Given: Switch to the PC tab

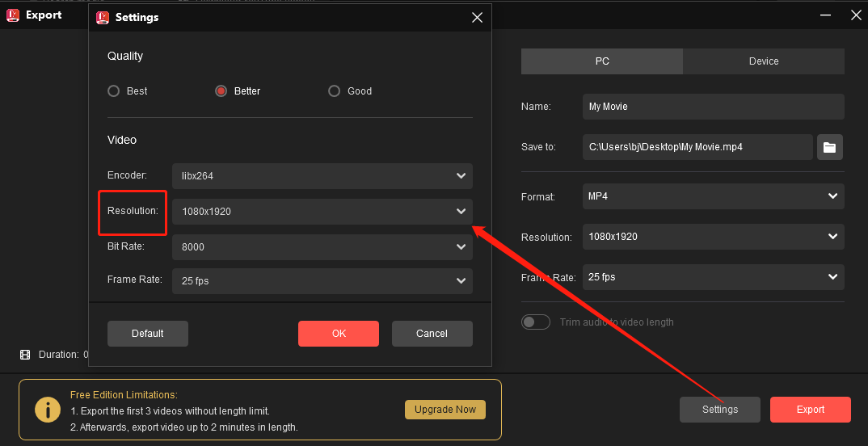Looking at the screenshot, I should [x=602, y=61].
